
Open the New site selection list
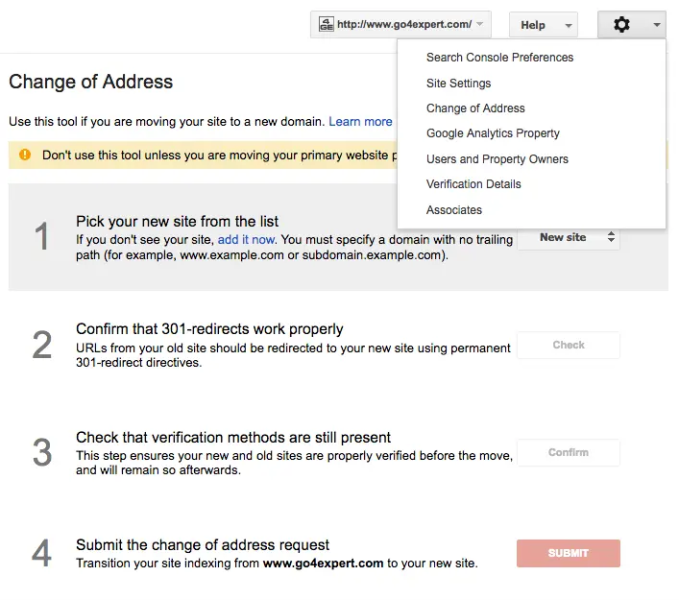tap(569, 238)
